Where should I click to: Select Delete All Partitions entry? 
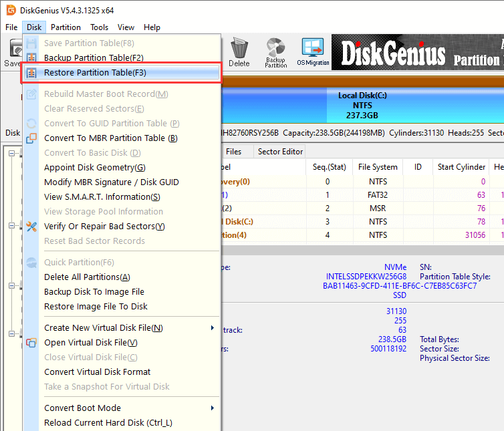click(x=87, y=277)
